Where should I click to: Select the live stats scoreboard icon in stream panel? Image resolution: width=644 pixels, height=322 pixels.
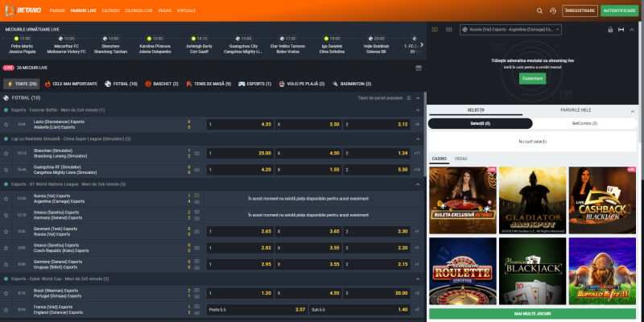pyautogui.click(x=449, y=30)
